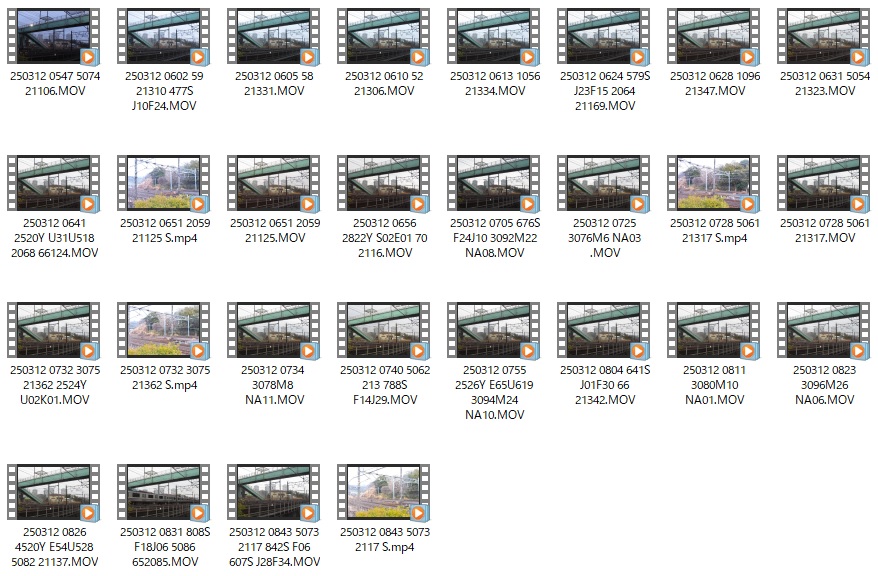Select label "250312 0804 641S J01F30 66 21342.MOV"
The height and width of the screenshot is (576, 878).
click(605, 385)
